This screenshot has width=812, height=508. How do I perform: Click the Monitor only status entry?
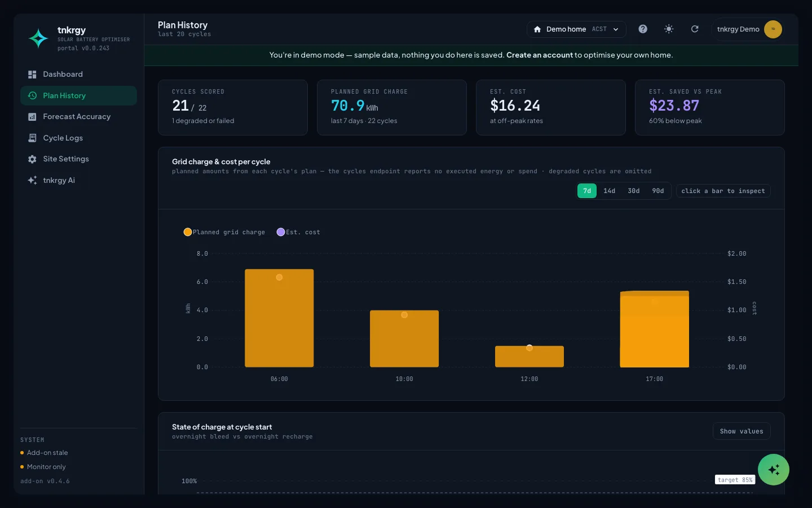tap(43, 467)
